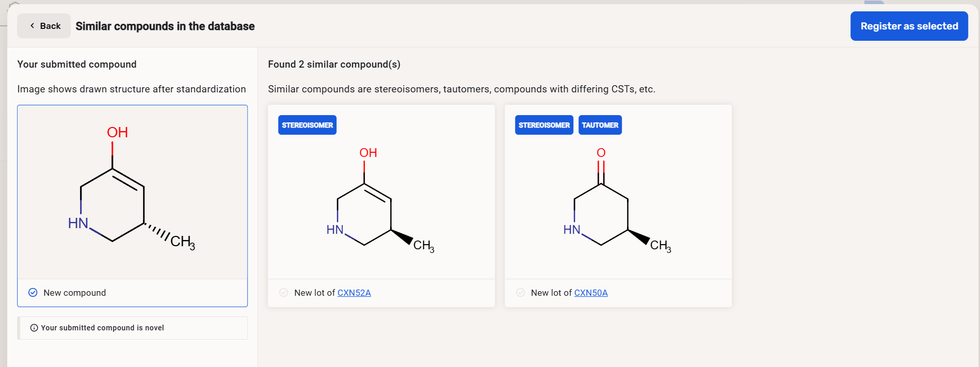980x367 pixels.
Task: Select the New compound radio option
Action: coord(33,293)
